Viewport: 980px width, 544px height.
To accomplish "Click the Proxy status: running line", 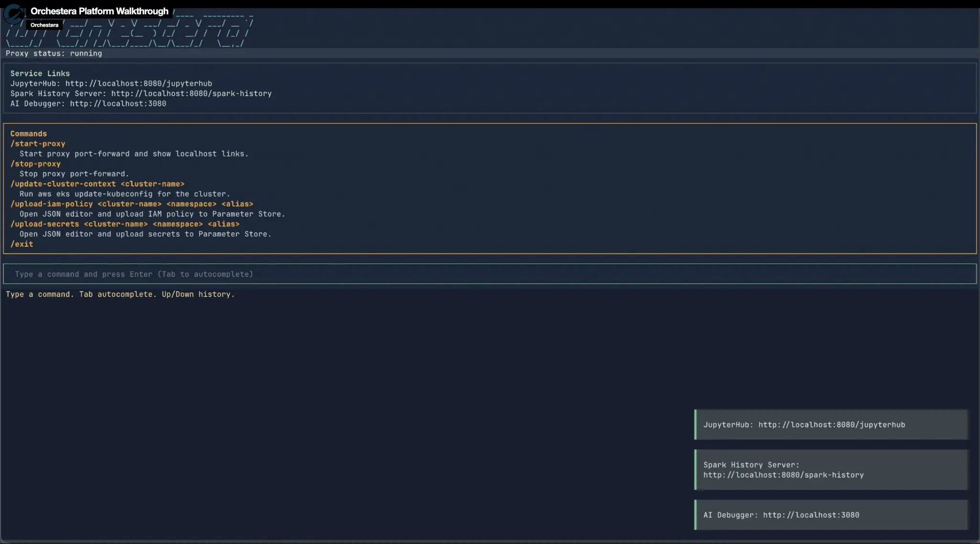I will (x=54, y=53).
